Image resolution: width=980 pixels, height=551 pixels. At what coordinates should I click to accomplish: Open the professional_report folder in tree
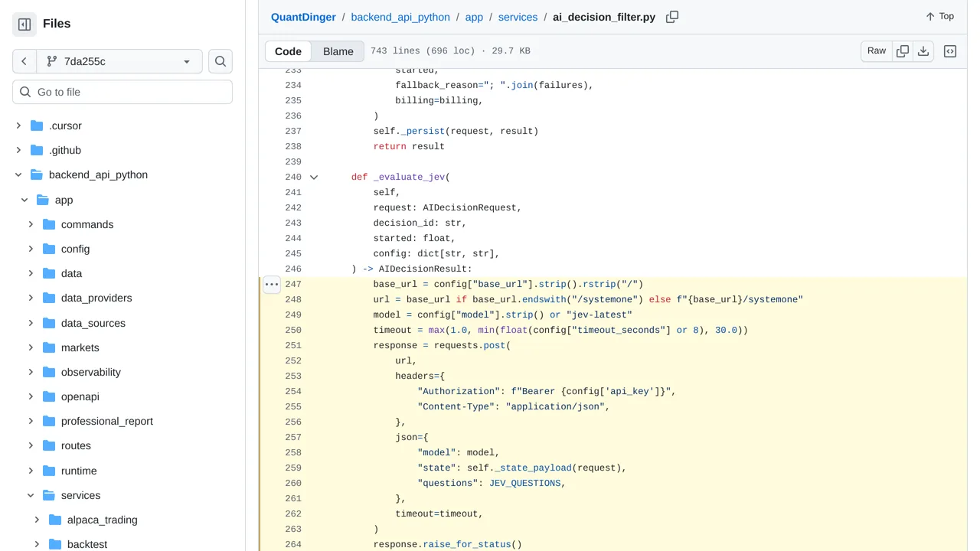pyautogui.click(x=107, y=421)
